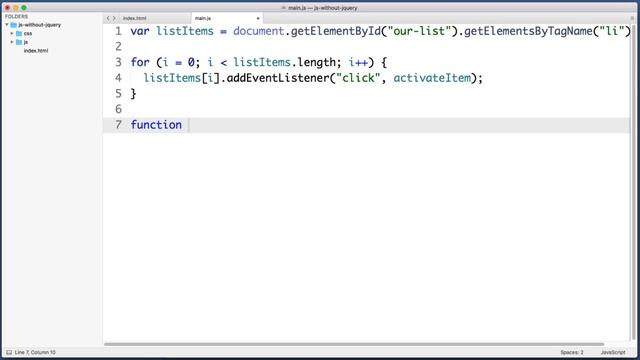Toggle the side bar panel switcher icon
This screenshot has width=640, height=360.
(9, 352)
